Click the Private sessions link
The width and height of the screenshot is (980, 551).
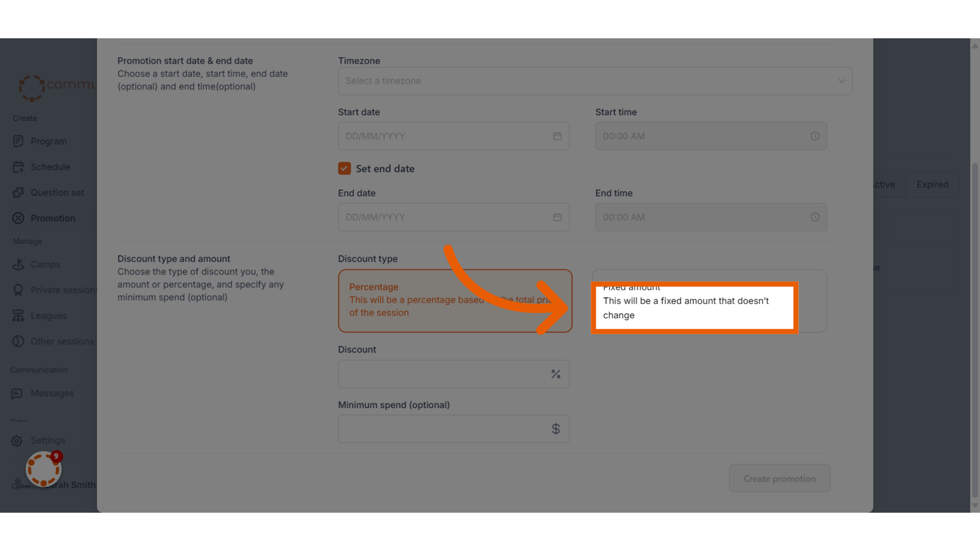[x=63, y=290]
